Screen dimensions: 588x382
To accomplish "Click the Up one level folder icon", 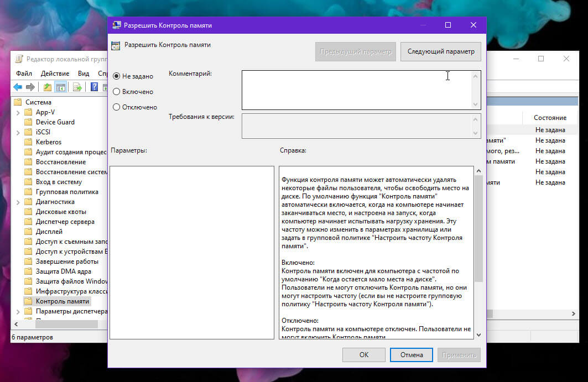I will coord(47,87).
